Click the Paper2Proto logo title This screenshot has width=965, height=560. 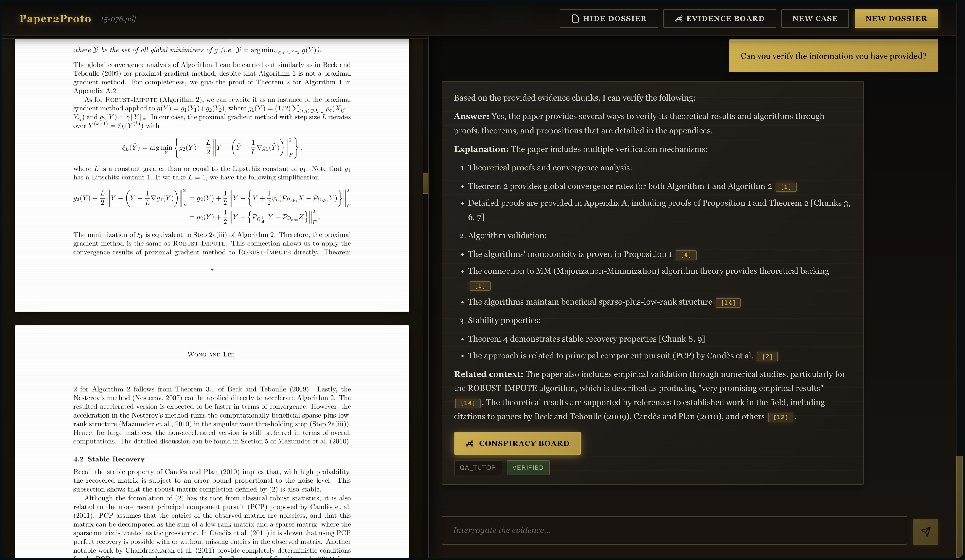click(x=55, y=19)
